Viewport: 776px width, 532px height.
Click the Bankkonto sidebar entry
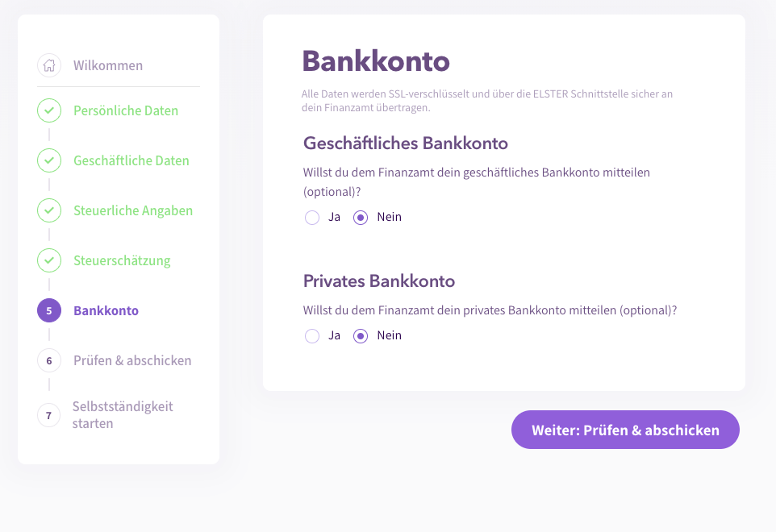pyautogui.click(x=105, y=310)
